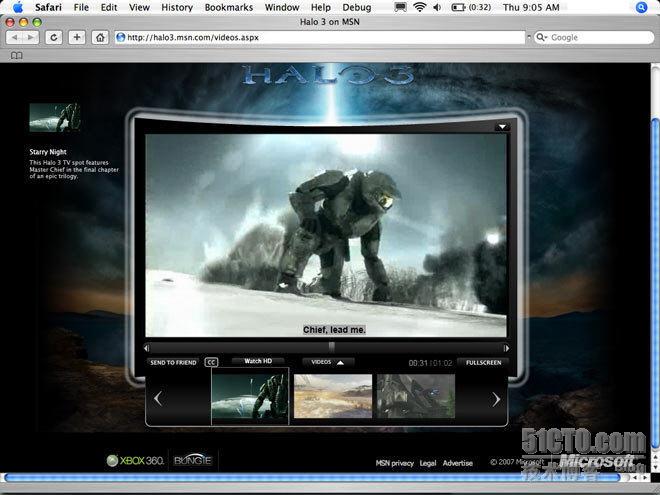The width and height of the screenshot is (660, 495).
Task: Open the Advertise link
Action: tap(458, 463)
